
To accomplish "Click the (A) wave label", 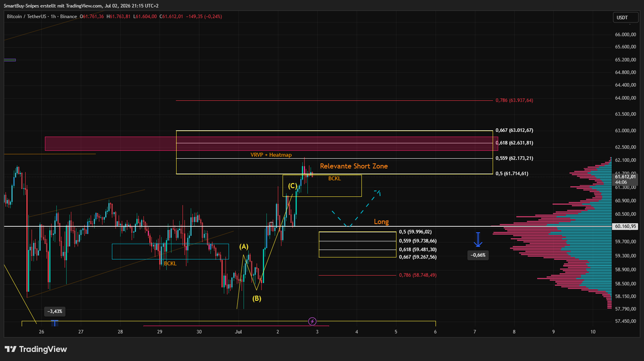I will [244, 247].
